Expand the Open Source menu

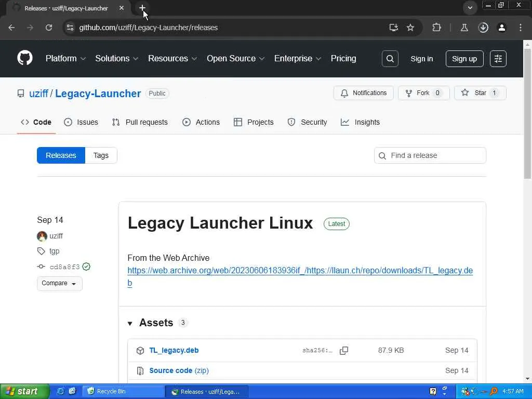pos(235,58)
